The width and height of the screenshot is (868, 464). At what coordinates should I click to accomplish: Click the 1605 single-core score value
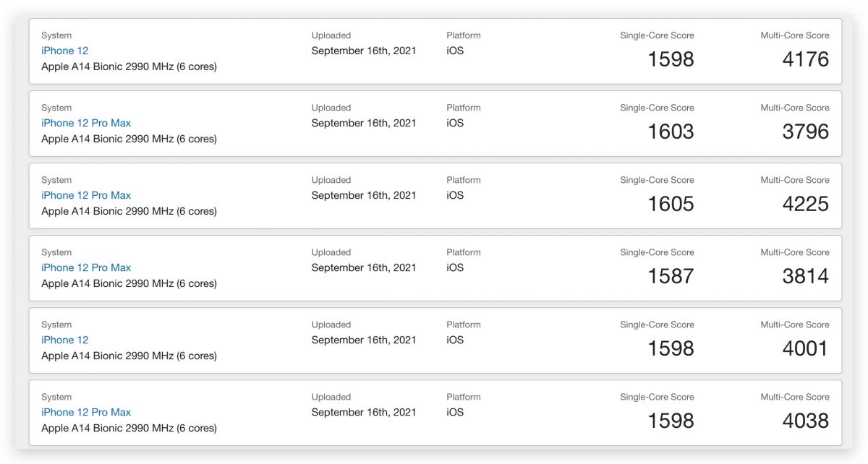coord(671,204)
